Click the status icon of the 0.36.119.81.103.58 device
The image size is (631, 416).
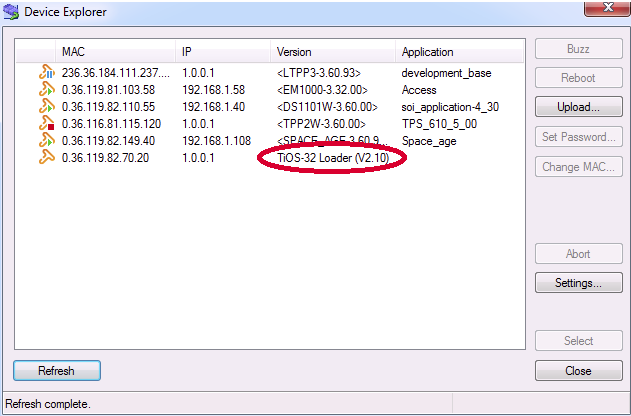[x=45, y=90]
